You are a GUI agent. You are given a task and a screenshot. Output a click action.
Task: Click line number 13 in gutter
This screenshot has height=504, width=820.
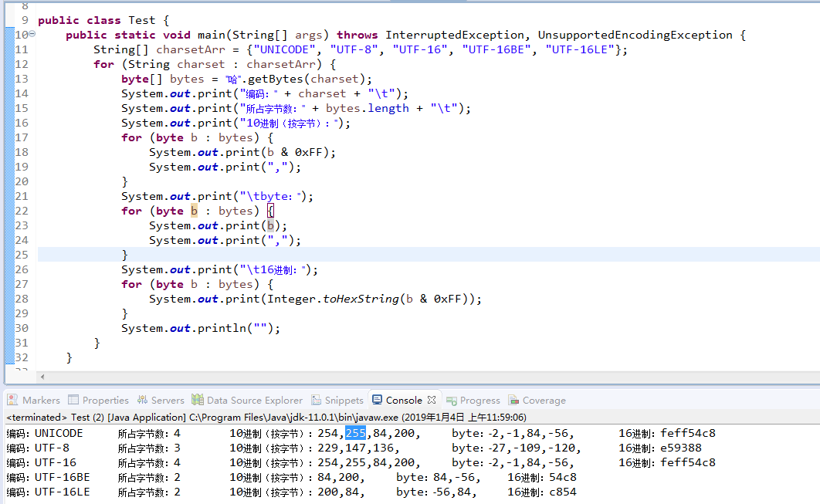point(22,79)
